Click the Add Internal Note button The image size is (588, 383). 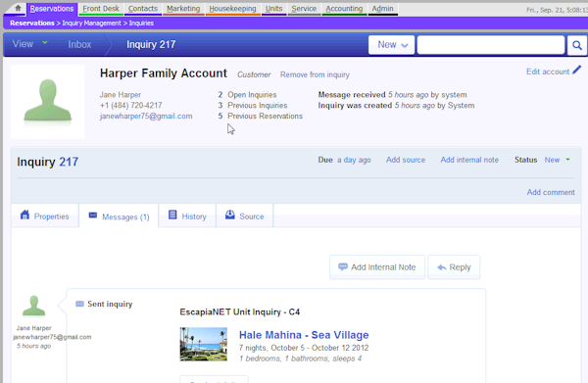click(x=377, y=267)
